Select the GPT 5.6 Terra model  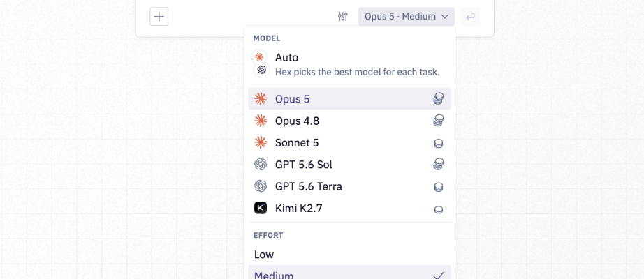tap(349, 187)
